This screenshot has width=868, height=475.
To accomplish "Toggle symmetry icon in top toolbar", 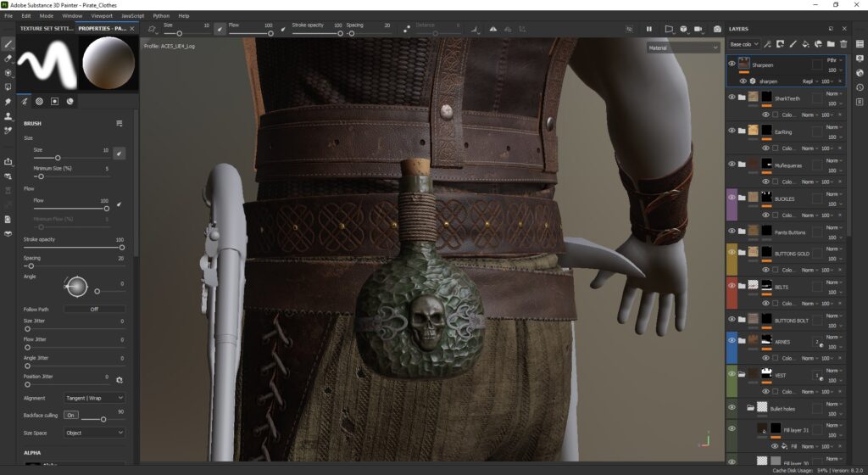I will pos(492,29).
